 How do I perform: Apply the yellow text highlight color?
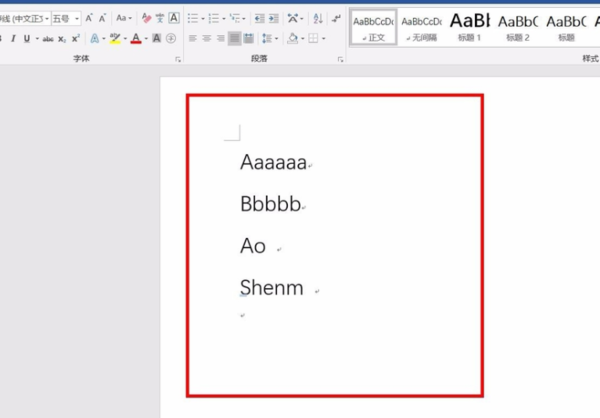(x=115, y=38)
